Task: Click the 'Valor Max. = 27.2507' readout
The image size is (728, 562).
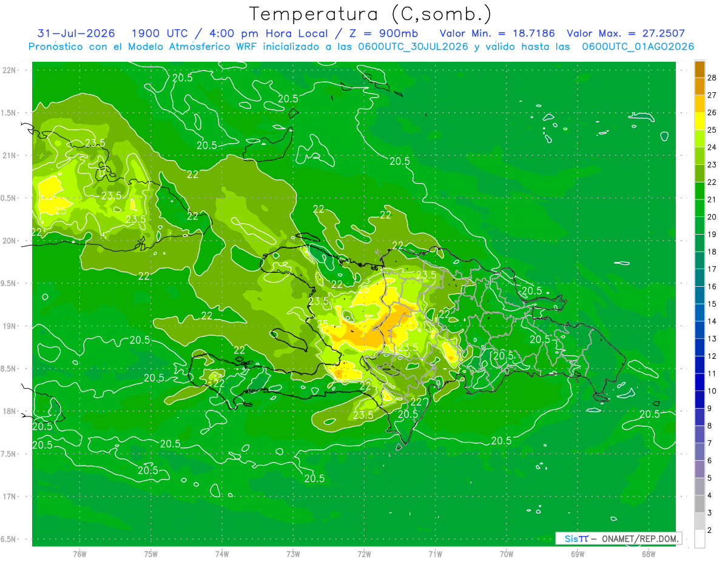Action: pyautogui.click(x=625, y=33)
